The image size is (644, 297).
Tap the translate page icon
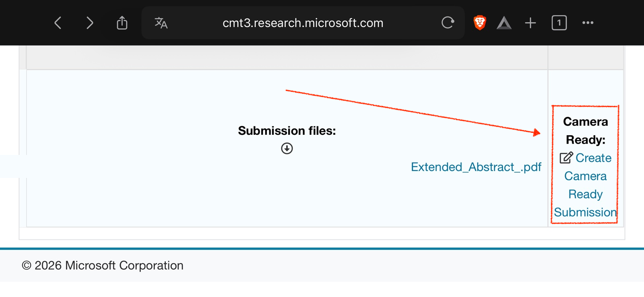pos(161,23)
